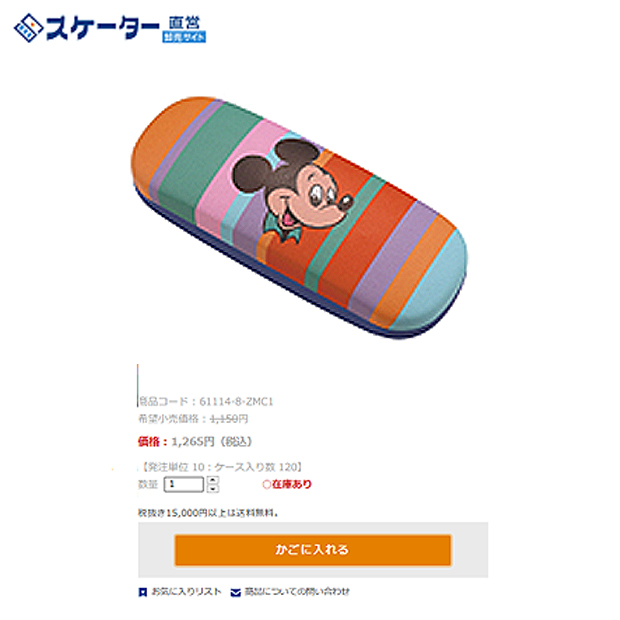
Task: Click the bookmark favorites icon
Action: (x=143, y=592)
